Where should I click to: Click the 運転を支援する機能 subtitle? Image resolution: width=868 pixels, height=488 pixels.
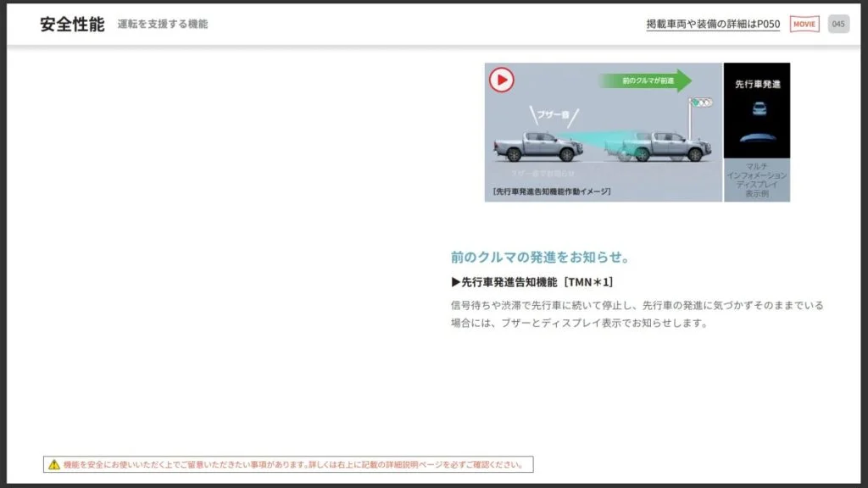162,24
